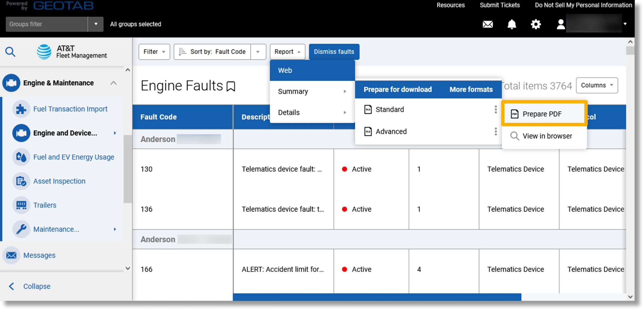Click the Messages envelope icon in sidebar
Image resolution: width=644 pixels, height=310 pixels.
(11, 255)
